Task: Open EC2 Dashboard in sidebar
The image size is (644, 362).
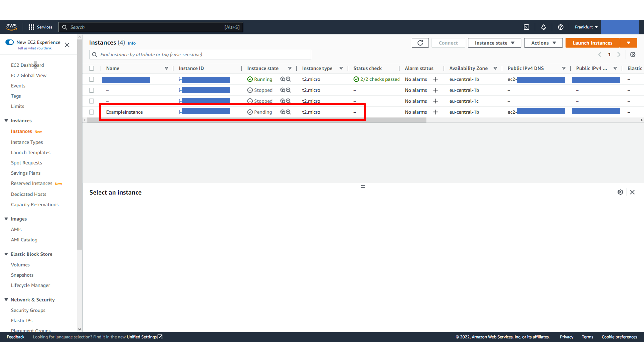Action: coord(27,65)
